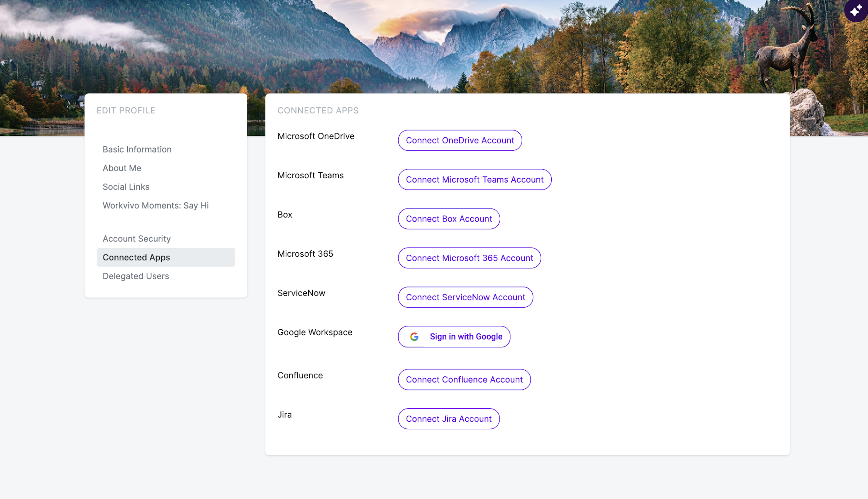Viewport: 868px width, 499px height.
Task: Open Basic Information section
Action: coord(137,149)
